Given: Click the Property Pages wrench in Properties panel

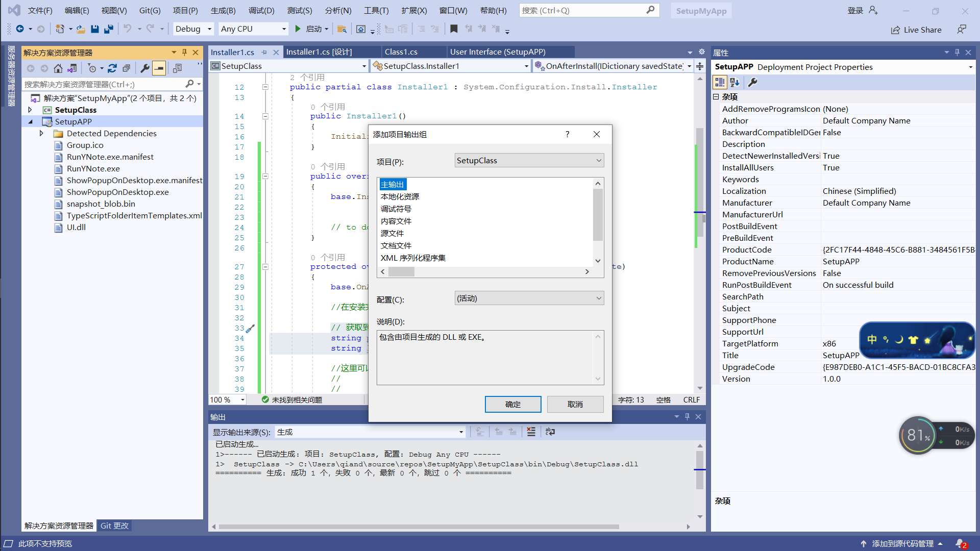Looking at the screenshot, I should click(x=752, y=82).
